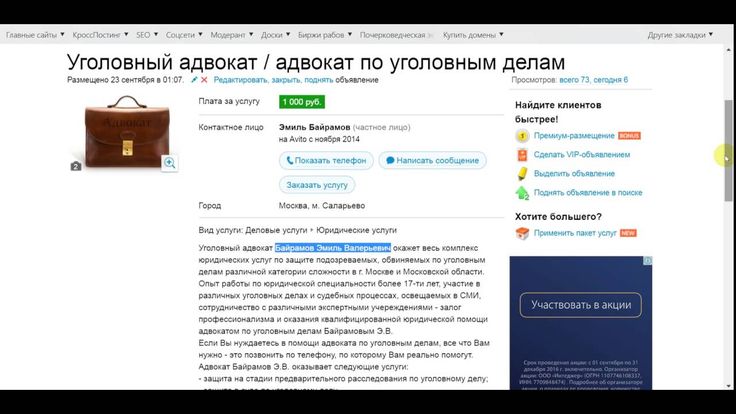The height and width of the screenshot is (414, 736).
Task: Click the ad info icon on banner corner
Action: click(x=647, y=261)
